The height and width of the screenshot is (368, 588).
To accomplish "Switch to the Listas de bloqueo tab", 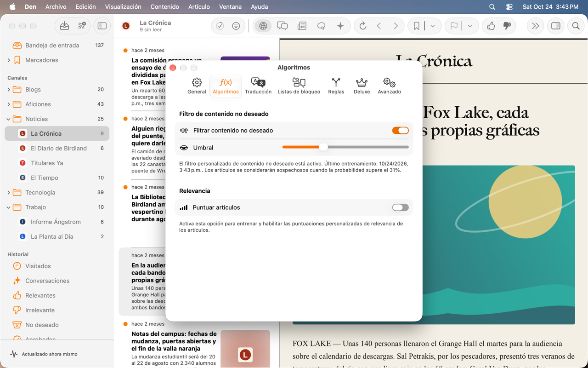I will pos(299,86).
